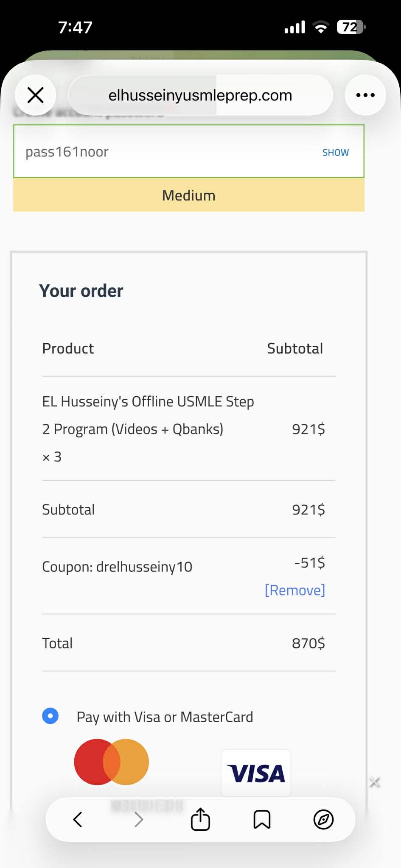Open the share sheet icon
Screen dimensions: 401x868
(200, 819)
